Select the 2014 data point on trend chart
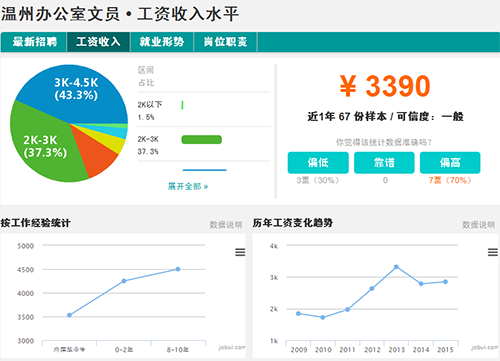The image size is (500, 361). [x=421, y=284]
